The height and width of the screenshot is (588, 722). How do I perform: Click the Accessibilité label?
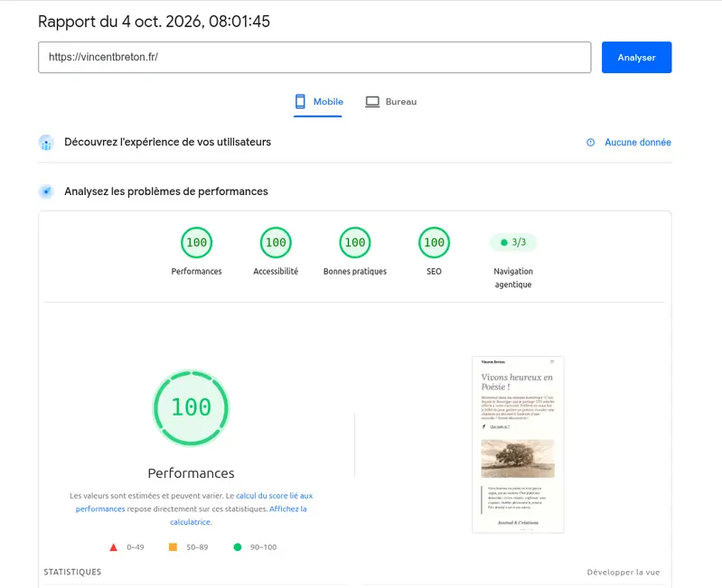[276, 272]
